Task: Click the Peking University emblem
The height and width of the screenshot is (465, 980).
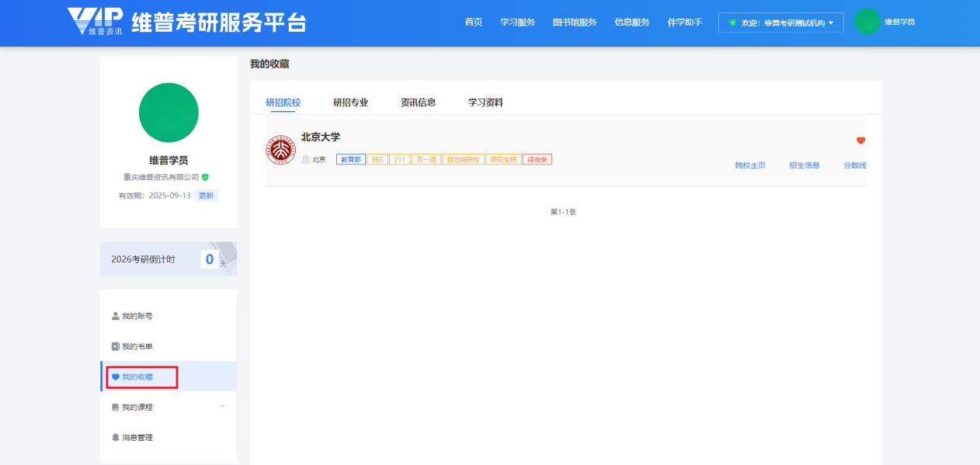Action: (280, 150)
